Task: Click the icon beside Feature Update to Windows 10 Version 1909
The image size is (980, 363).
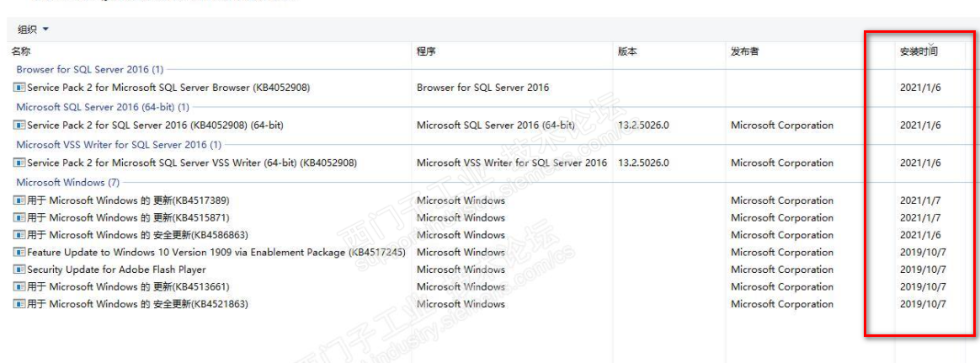Action: click(19, 253)
